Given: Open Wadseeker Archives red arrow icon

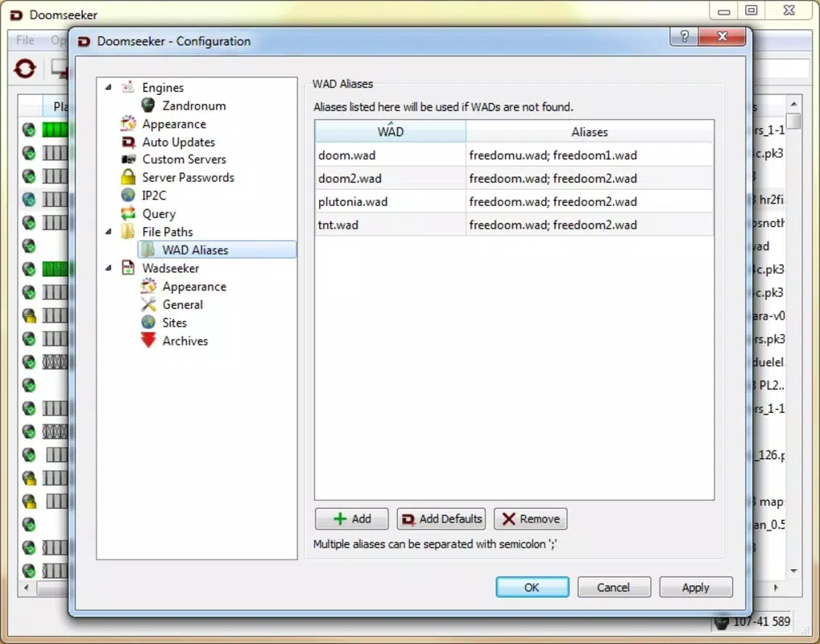Looking at the screenshot, I should pos(148,341).
